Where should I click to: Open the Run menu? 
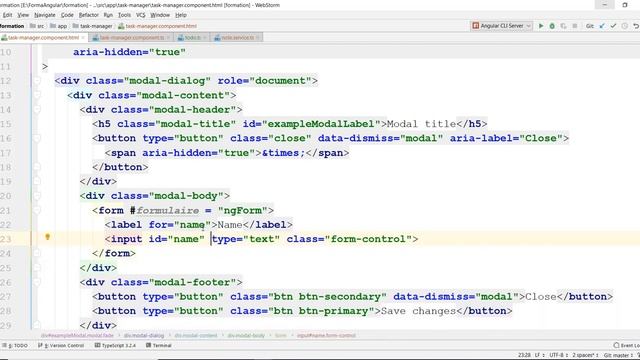point(108,15)
